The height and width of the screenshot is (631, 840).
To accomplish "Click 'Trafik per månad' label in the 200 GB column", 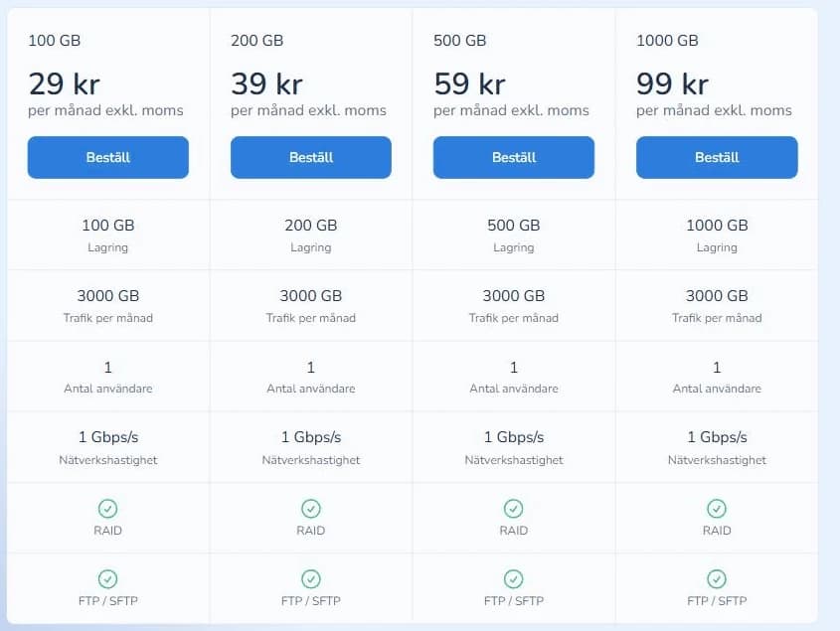I will tap(311, 318).
